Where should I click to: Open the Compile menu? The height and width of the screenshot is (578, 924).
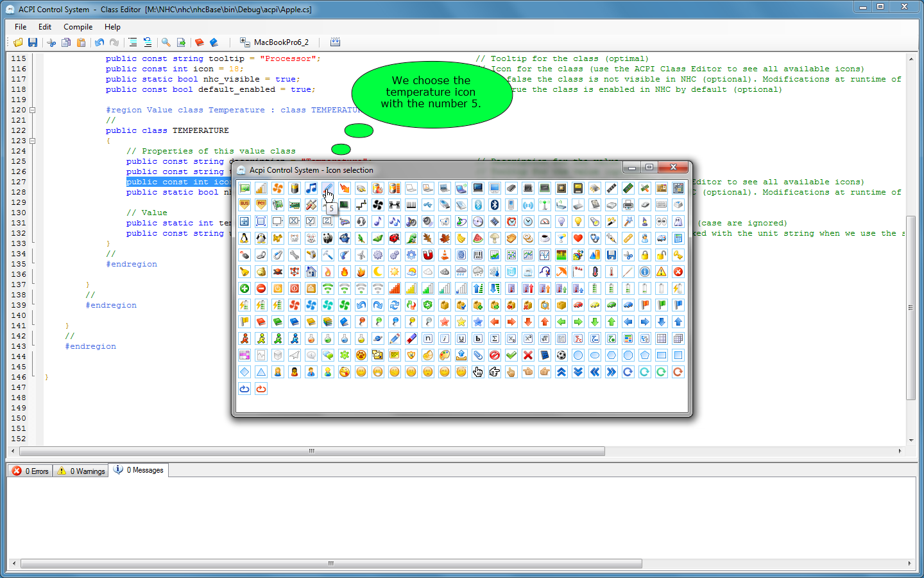pos(78,27)
